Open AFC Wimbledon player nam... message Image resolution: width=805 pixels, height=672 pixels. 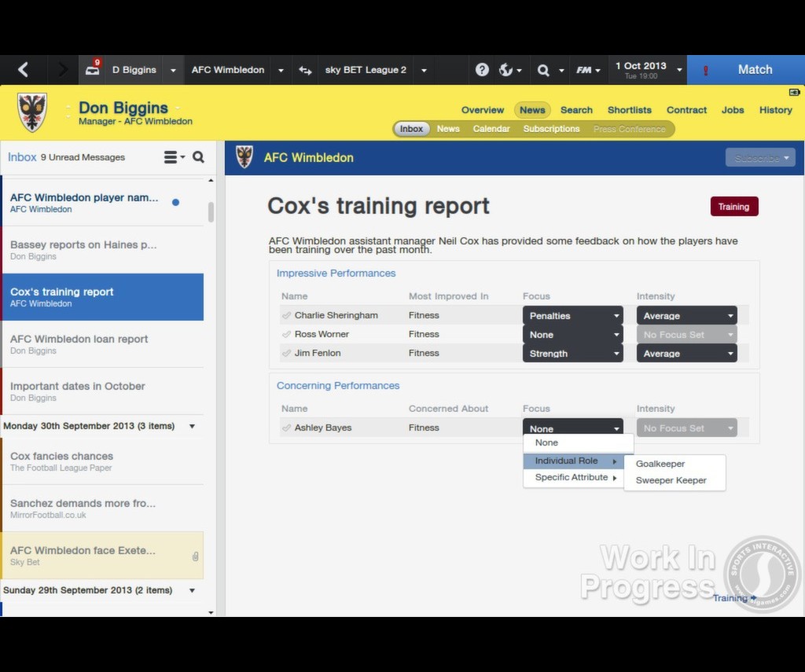tap(103, 202)
